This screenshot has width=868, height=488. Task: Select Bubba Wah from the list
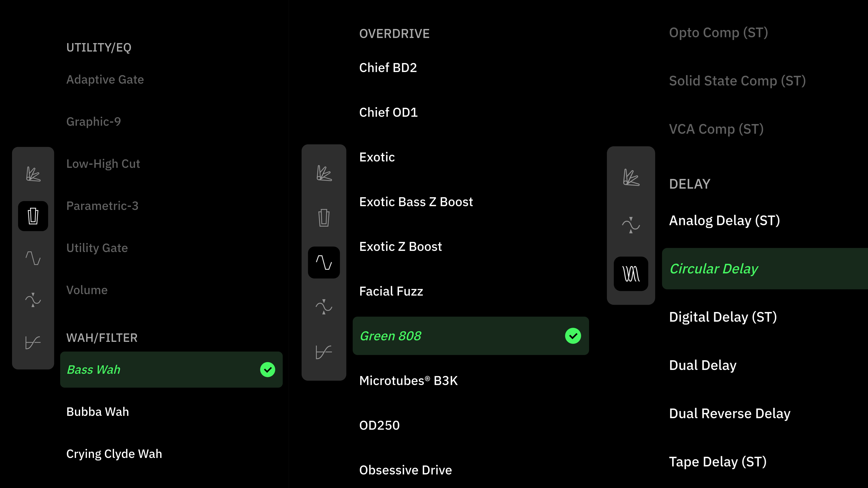97,412
